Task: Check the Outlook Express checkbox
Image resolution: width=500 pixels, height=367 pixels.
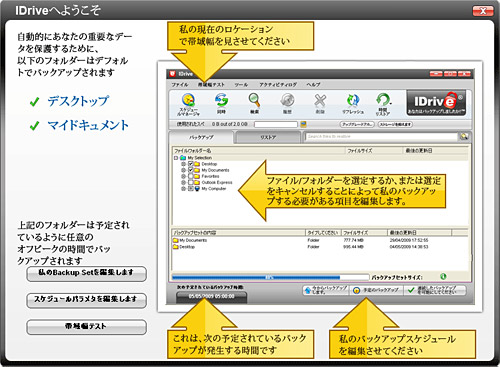Action: click(x=191, y=183)
